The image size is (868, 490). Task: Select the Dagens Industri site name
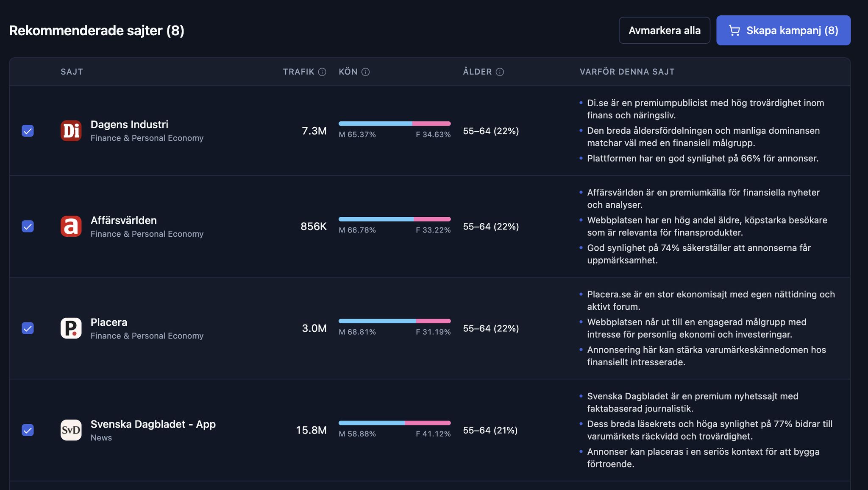[129, 124]
